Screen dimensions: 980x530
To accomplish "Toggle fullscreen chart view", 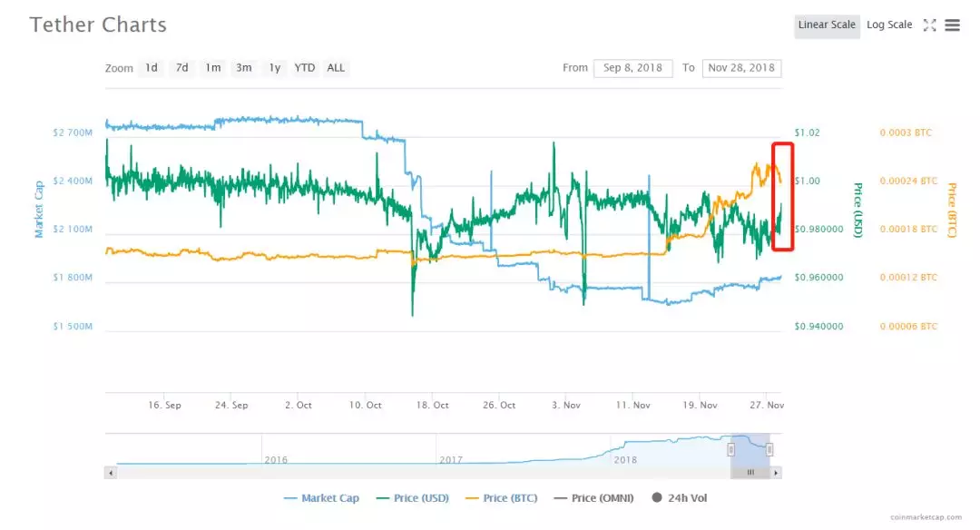I will 930,25.
